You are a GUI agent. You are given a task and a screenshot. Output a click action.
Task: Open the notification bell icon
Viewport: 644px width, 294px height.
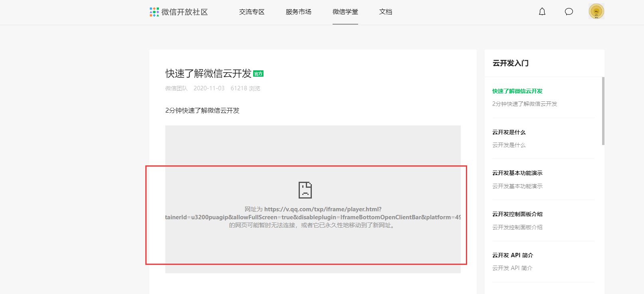pos(542,12)
